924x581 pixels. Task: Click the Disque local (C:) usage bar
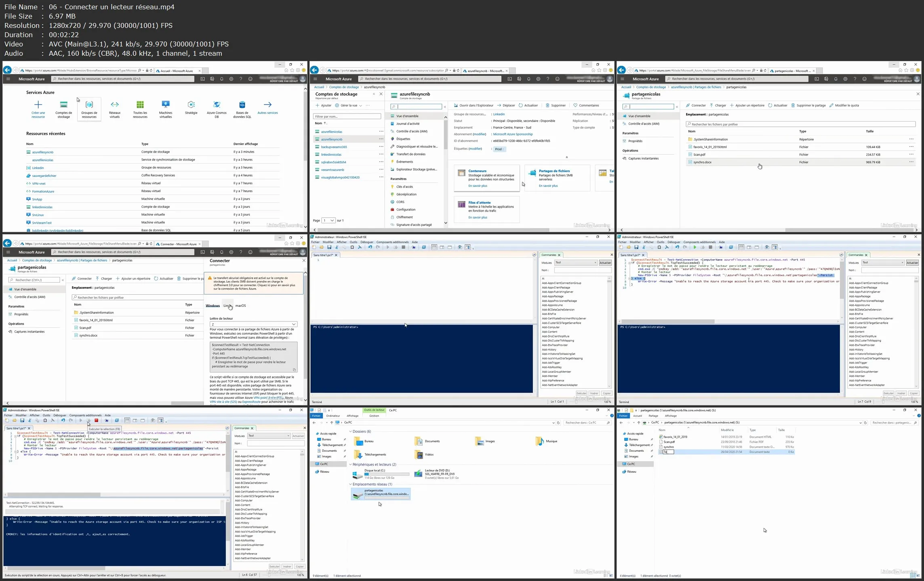coord(387,474)
